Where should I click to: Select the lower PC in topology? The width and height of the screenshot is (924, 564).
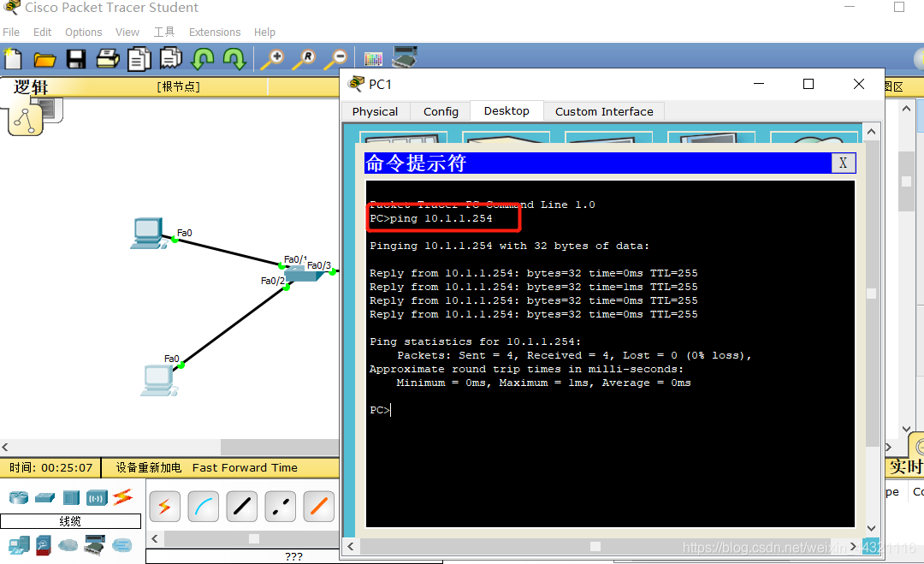(159, 380)
